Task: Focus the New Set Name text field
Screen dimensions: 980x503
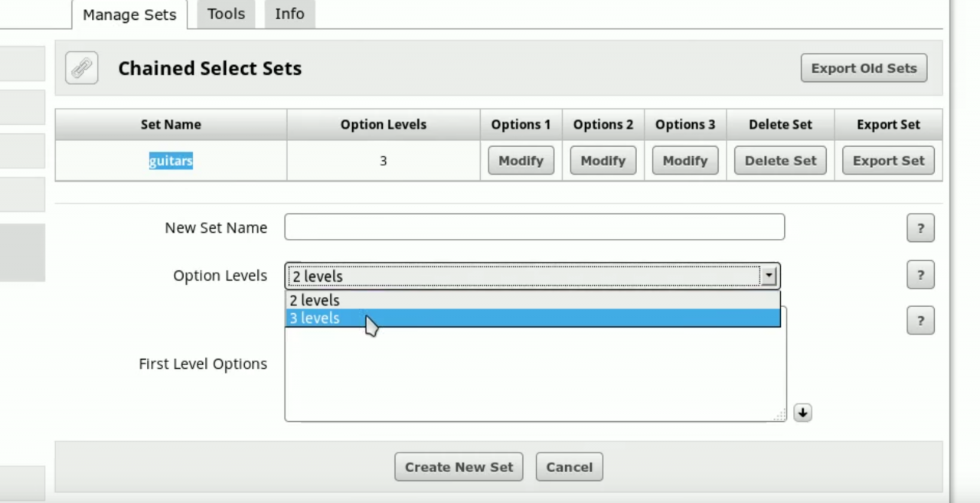Action: coord(534,227)
